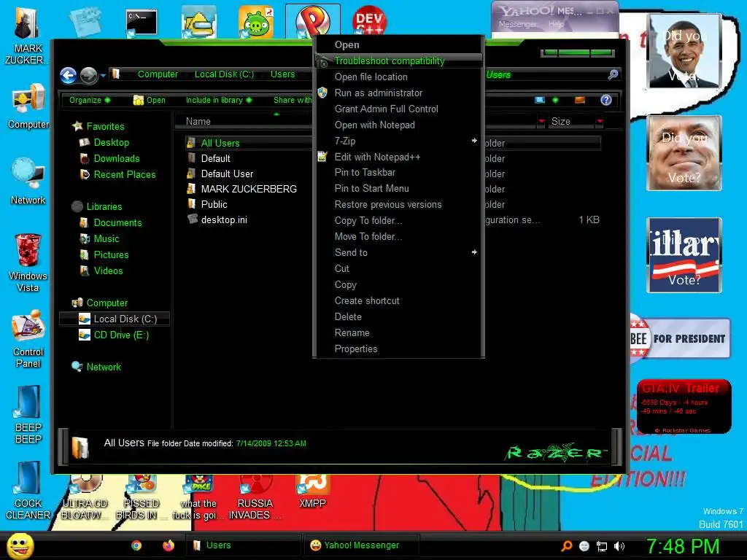This screenshot has height=560, width=747.
Task: Click the volume speaker tray icon
Action: 619,546
